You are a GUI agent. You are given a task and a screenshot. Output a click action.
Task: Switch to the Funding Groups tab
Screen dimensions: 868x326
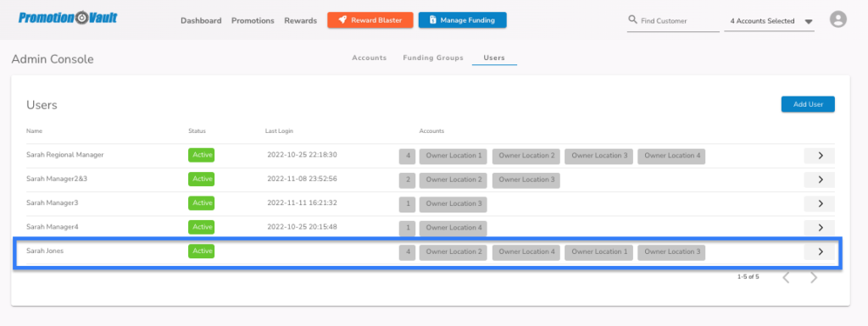tap(433, 58)
